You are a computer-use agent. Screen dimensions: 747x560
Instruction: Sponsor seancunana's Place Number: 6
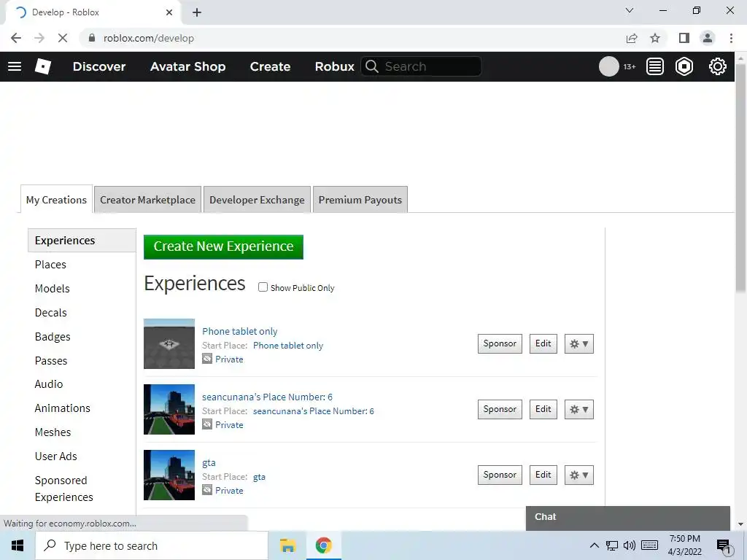(x=500, y=410)
